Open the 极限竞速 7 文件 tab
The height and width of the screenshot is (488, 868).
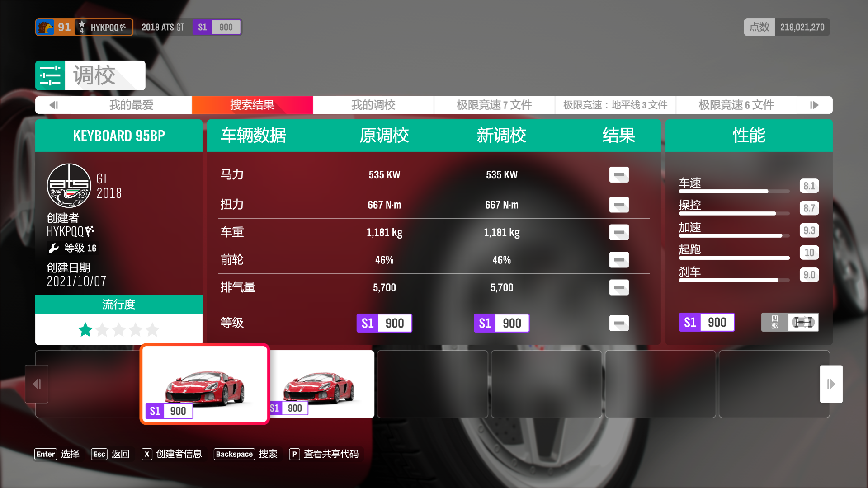pyautogui.click(x=494, y=105)
